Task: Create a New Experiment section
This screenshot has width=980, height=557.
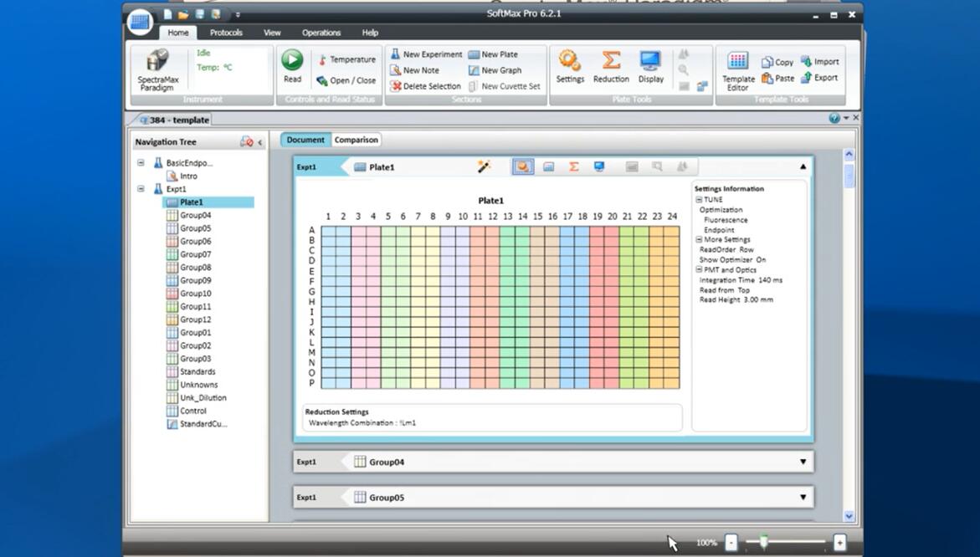Action: pos(426,54)
